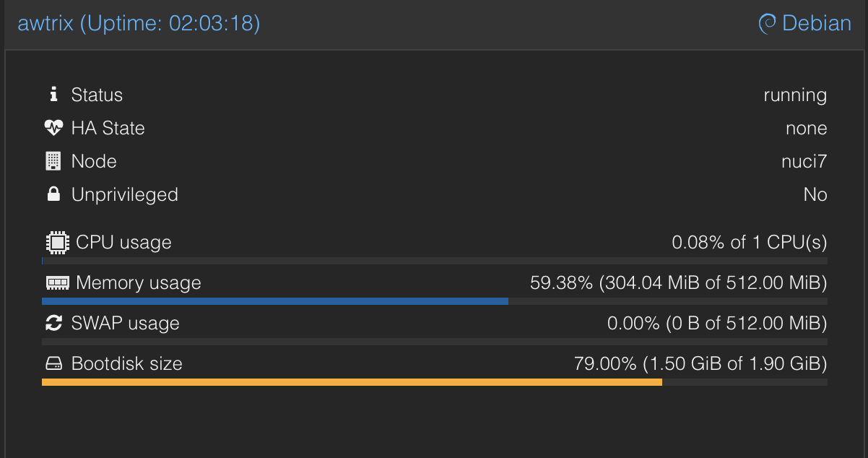This screenshot has width=868, height=458.
Task: Click the awtrix uptime panel title
Action: (x=139, y=24)
